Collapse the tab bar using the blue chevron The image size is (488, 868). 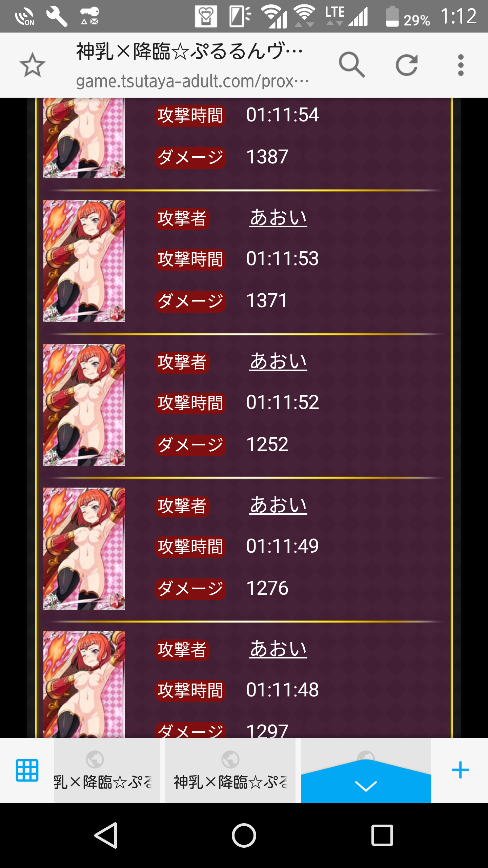click(366, 780)
